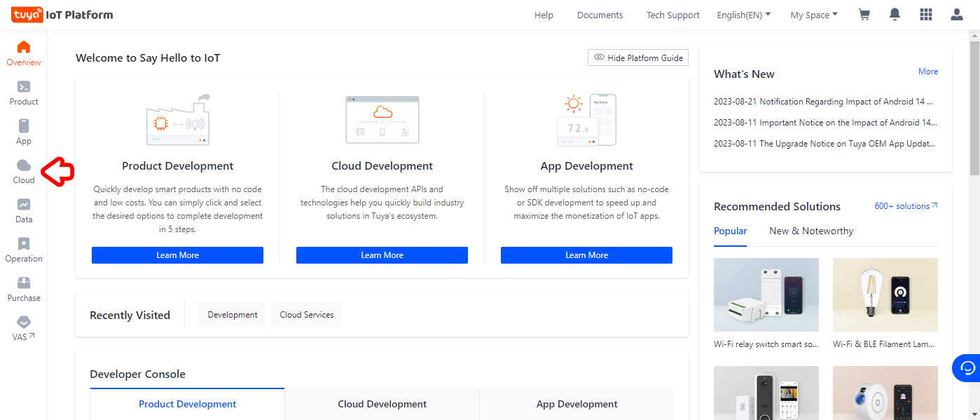This screenshot has width=980, height=420.
Task: Switch to the Popular solutions tab
Action: (x=731, y=231)
